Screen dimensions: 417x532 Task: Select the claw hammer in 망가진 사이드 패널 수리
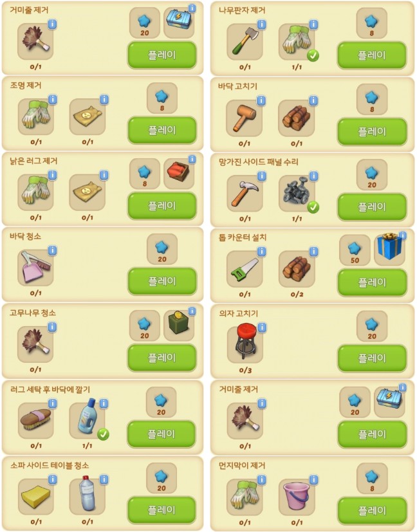(245, 194)
